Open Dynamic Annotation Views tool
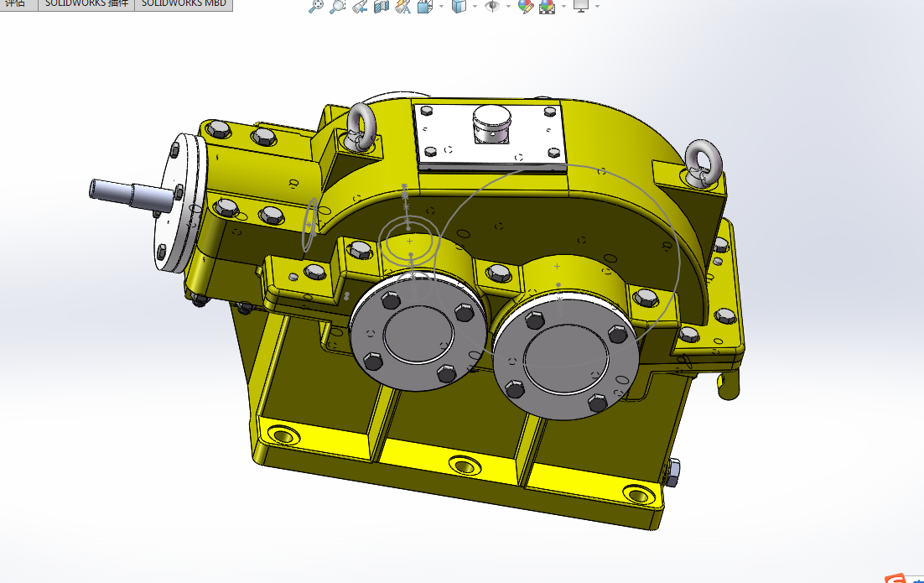This screenshot has width=924, height=583. point(403,6)
